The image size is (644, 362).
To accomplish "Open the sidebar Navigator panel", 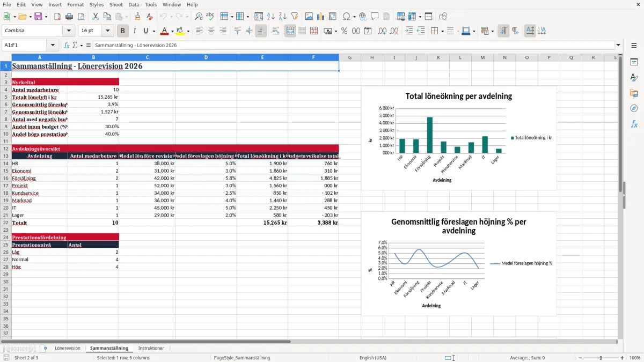I will (634, 108).
